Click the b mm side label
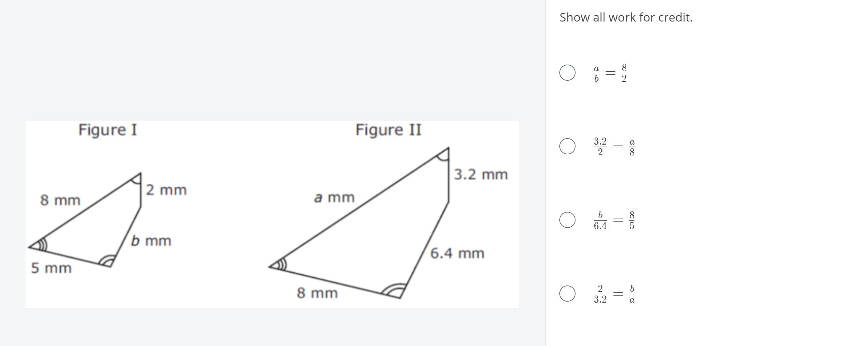This screenshot has height=346, width=868. 151,241
